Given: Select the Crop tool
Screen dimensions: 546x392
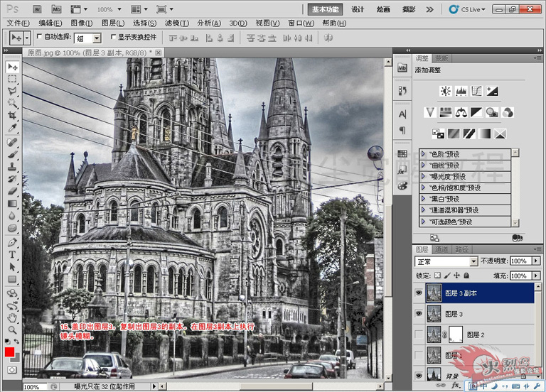Looking at the screenshot, I should coord(13,116).
